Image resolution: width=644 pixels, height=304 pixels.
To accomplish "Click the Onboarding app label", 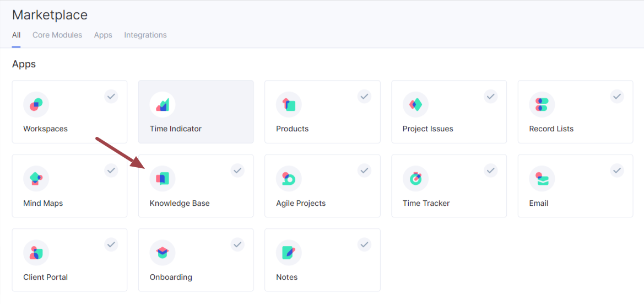I will click(171, 278).
